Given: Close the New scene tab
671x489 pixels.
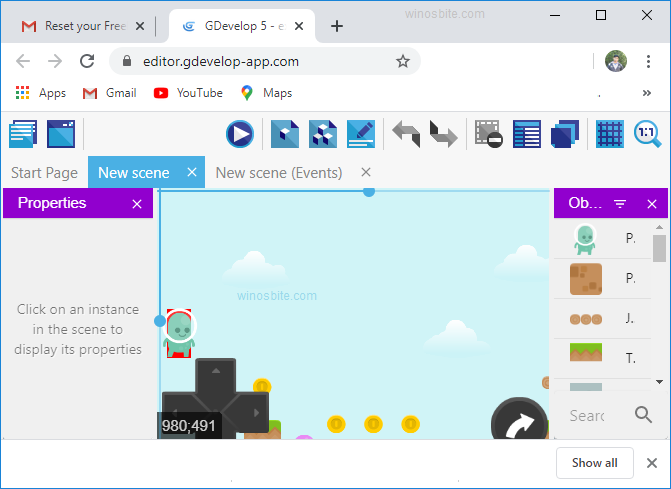Looking at the screenshot, I should click(192, 172).
